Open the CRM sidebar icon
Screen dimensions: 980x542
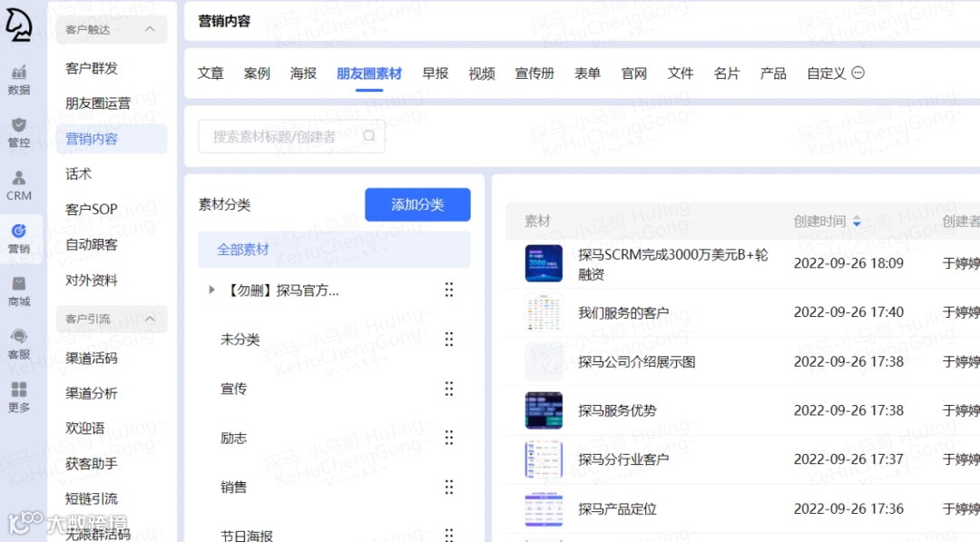tap(19, 186)
